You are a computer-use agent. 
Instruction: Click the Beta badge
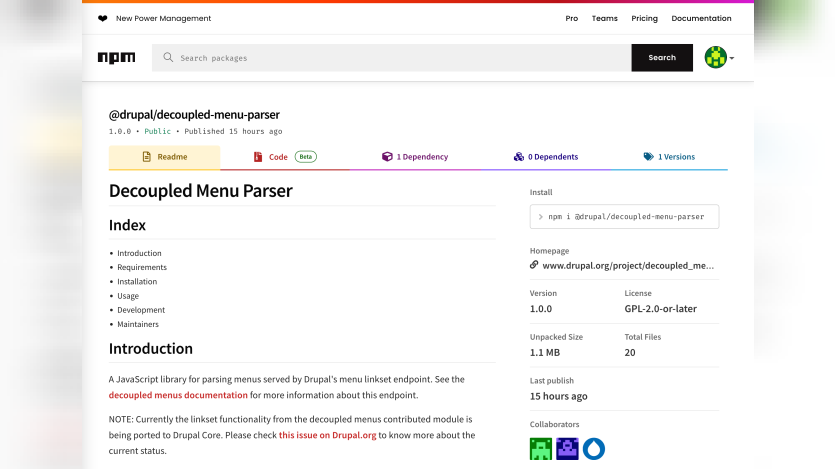pyautogui.click(x=306, y=157)
